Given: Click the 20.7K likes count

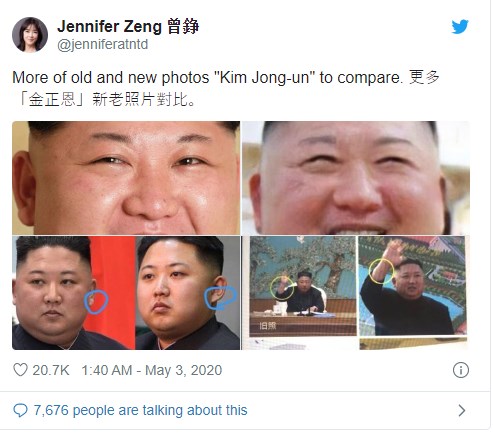Looking at the screenshot, I should 51,370.
